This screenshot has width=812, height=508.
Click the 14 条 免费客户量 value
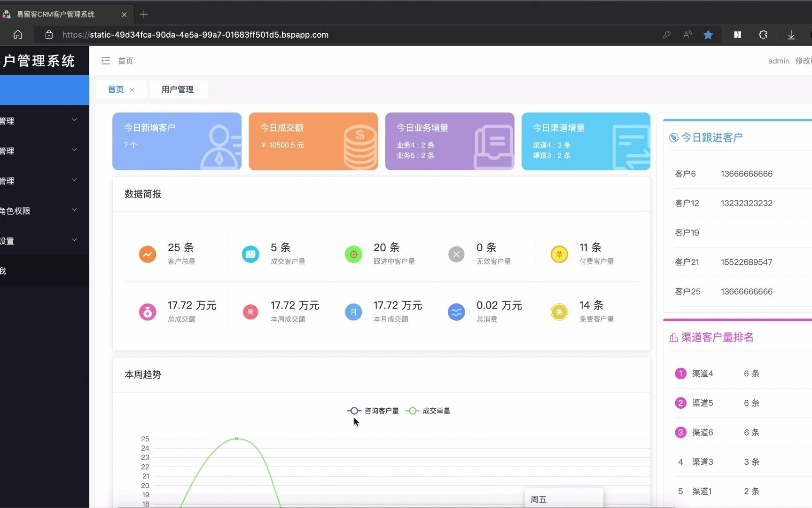pos(591,305)
